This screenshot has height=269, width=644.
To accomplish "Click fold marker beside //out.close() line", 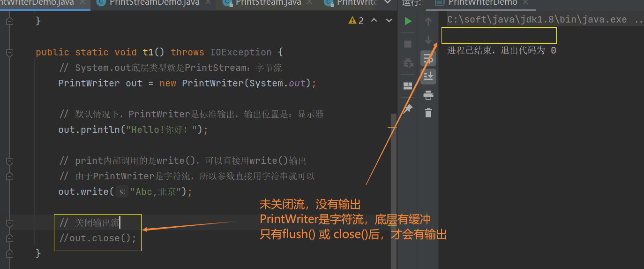I will click(9, 238).
